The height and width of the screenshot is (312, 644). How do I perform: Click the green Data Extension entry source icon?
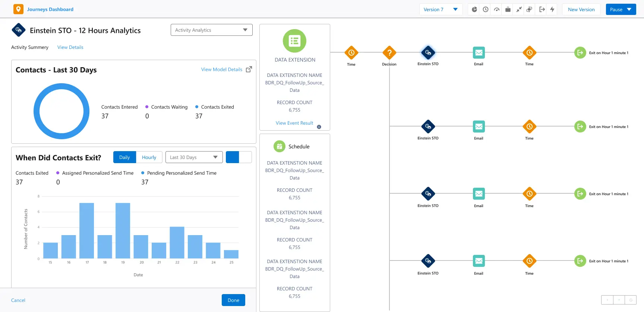pyautogui.click(x=294, y=41)
